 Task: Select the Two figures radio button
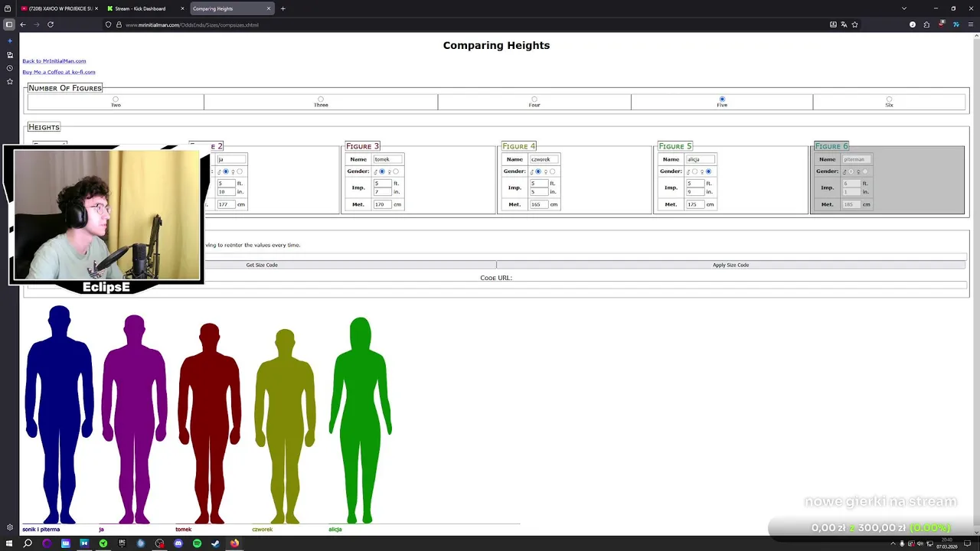(116, 99)
